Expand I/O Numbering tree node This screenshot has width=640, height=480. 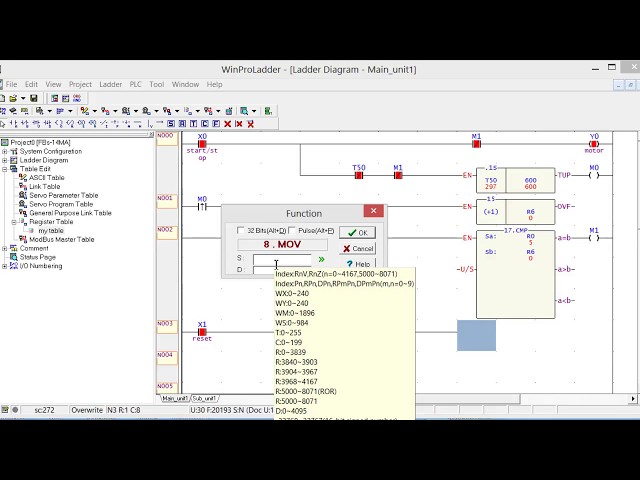click(4, 266)
